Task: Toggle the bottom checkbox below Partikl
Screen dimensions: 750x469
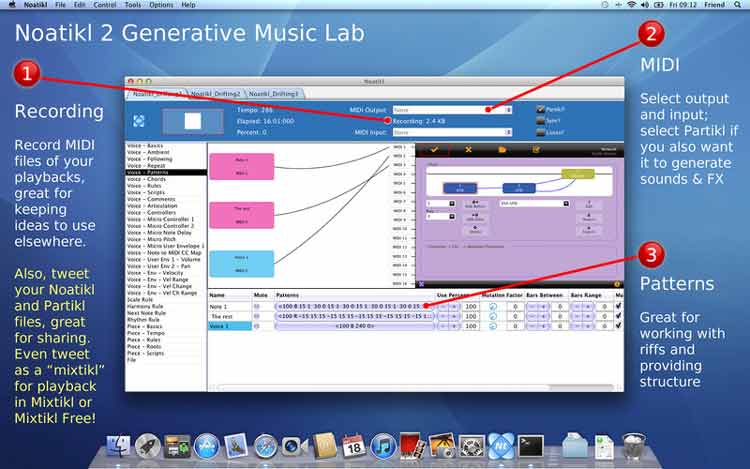Action: click(540, 132)
